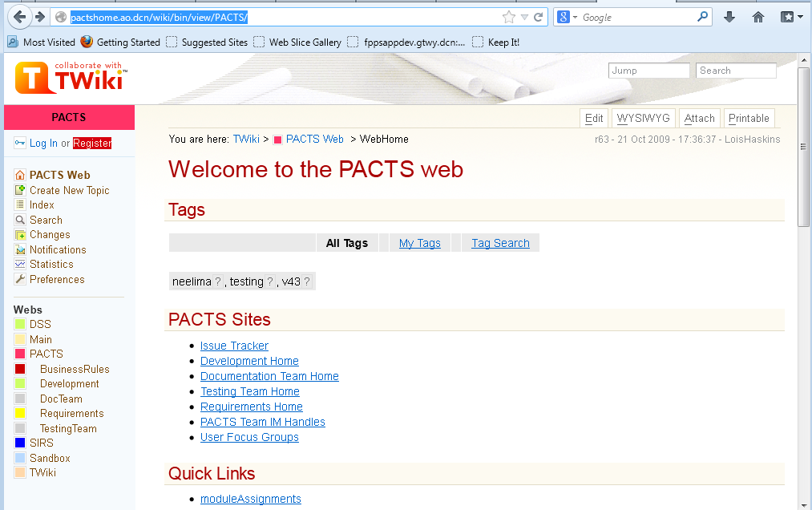Open the Tag Search tab
Screen dimensions: 812x510
click(500, 243)
